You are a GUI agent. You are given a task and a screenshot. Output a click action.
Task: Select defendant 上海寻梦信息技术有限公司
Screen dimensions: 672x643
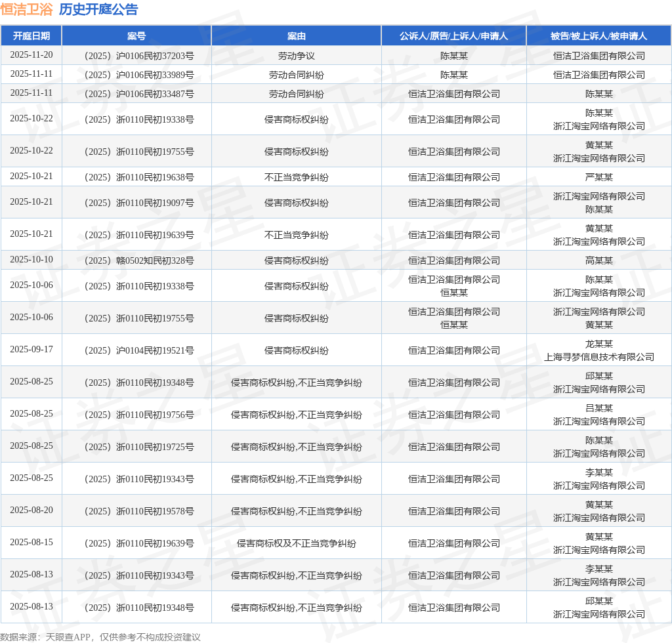click(598, 357)
